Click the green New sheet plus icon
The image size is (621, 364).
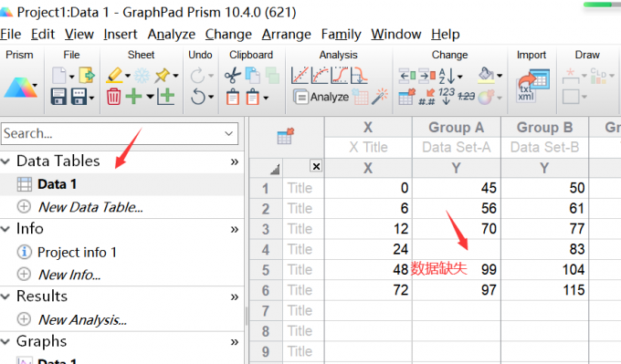134,96
